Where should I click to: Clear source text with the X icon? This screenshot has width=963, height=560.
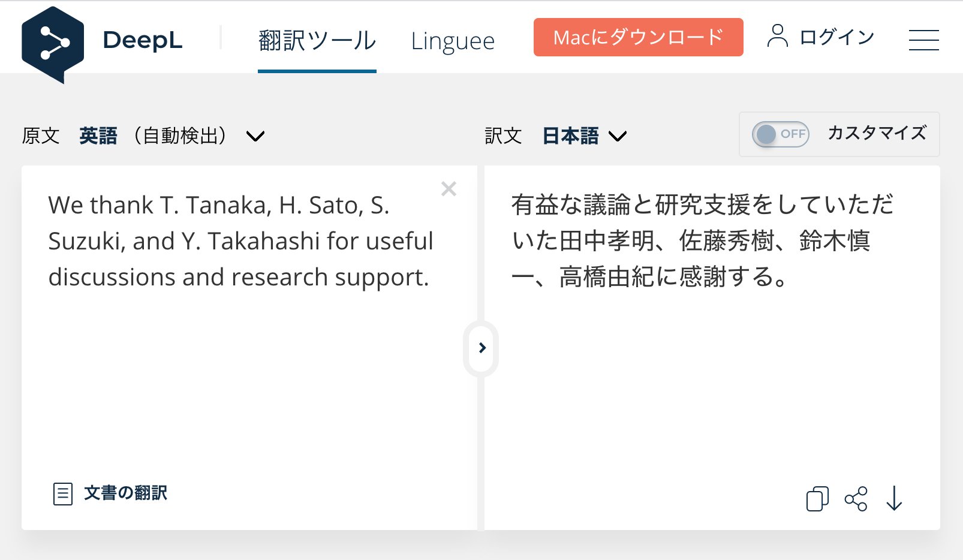click(449, 189)
